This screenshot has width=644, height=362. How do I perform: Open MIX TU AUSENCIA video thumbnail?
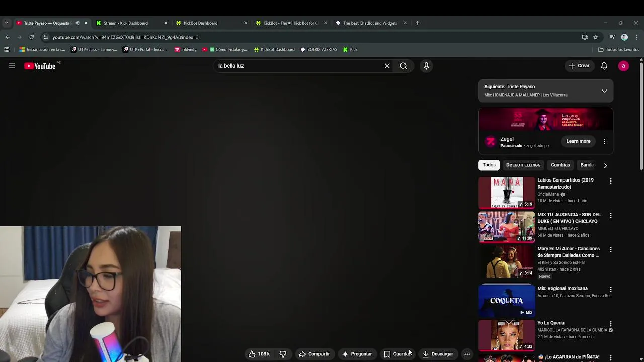tap(507, 227)
